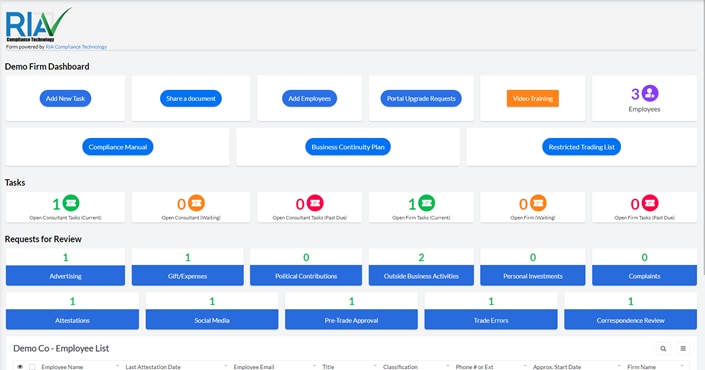Click red Open Firm Tasks (Past Due) icon
Screen dimensions: 705x370
coord(650,203)
